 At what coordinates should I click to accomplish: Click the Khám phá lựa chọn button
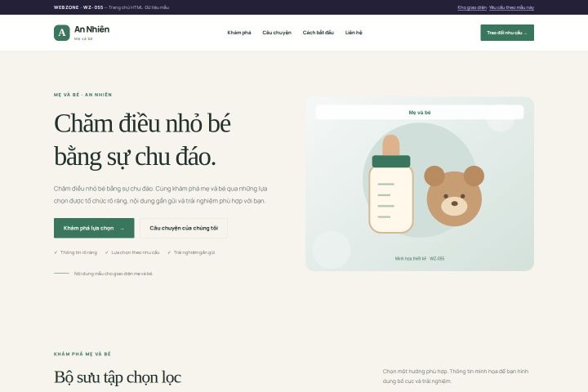94,228
